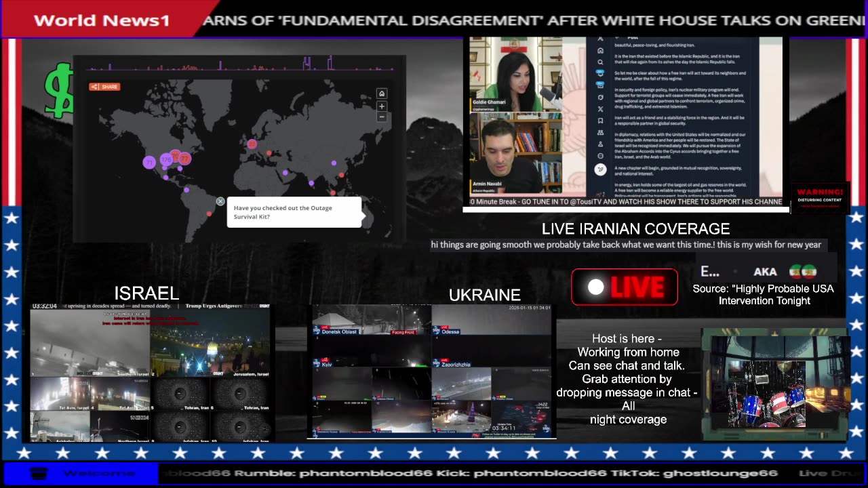Close the Outage Survival Kit popup

tap(220, 201)
